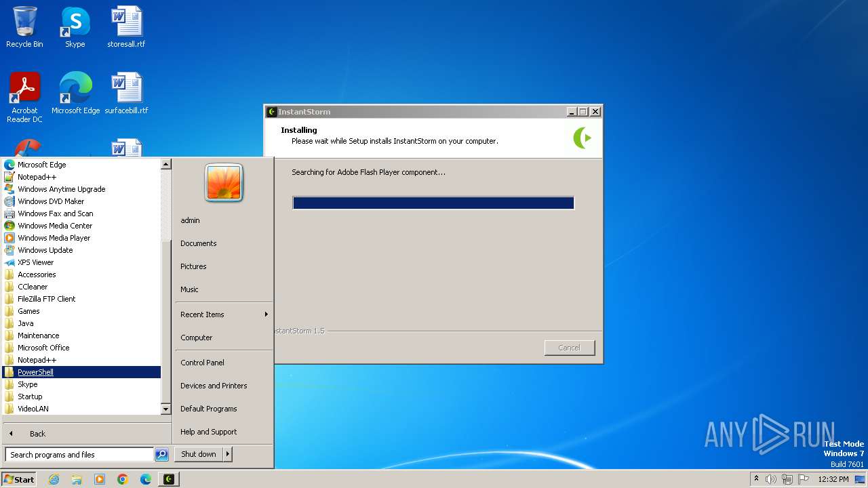Open Acrobat Reader DC desktop shortcut

pos(24,98)
